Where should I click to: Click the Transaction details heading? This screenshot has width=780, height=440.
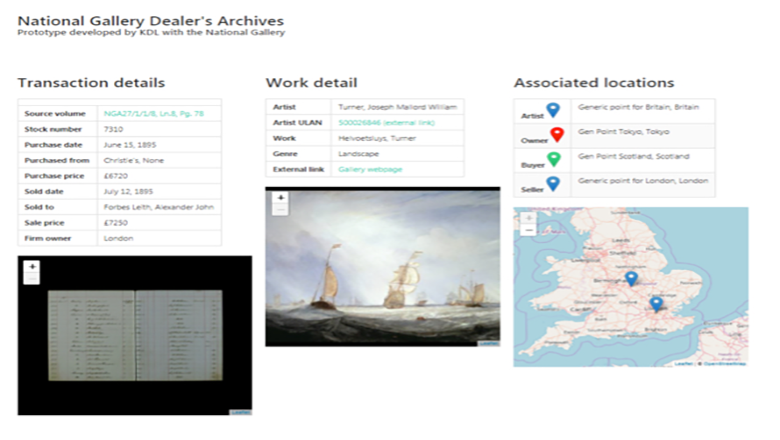point(91,83)
